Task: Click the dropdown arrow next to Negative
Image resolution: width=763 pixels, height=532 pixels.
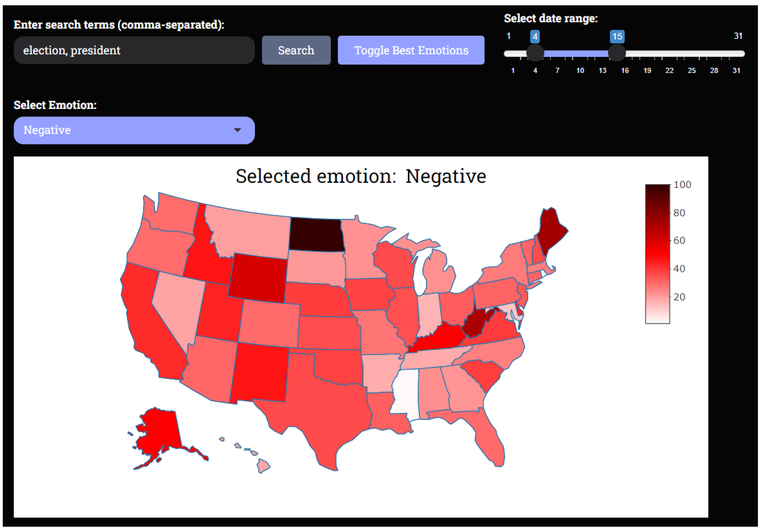Action: coord(237,130)
